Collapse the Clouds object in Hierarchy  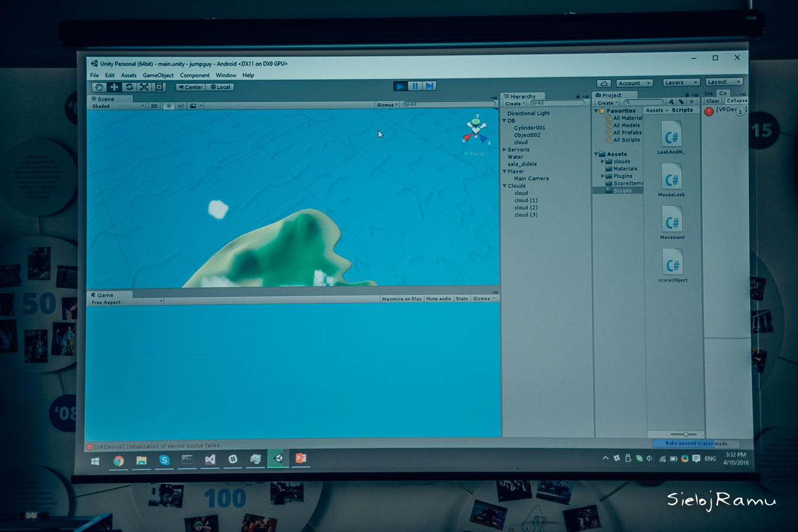505,186
